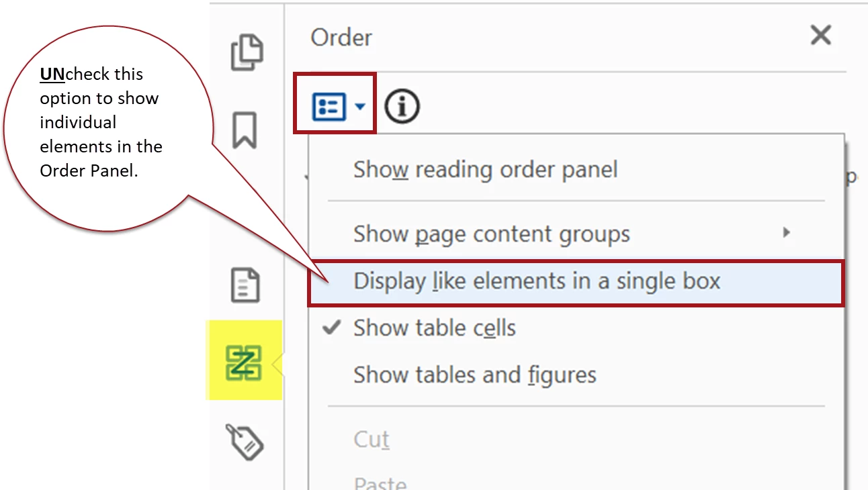Click the circled info icon
The image size is (868, 490).
(402, 106)
